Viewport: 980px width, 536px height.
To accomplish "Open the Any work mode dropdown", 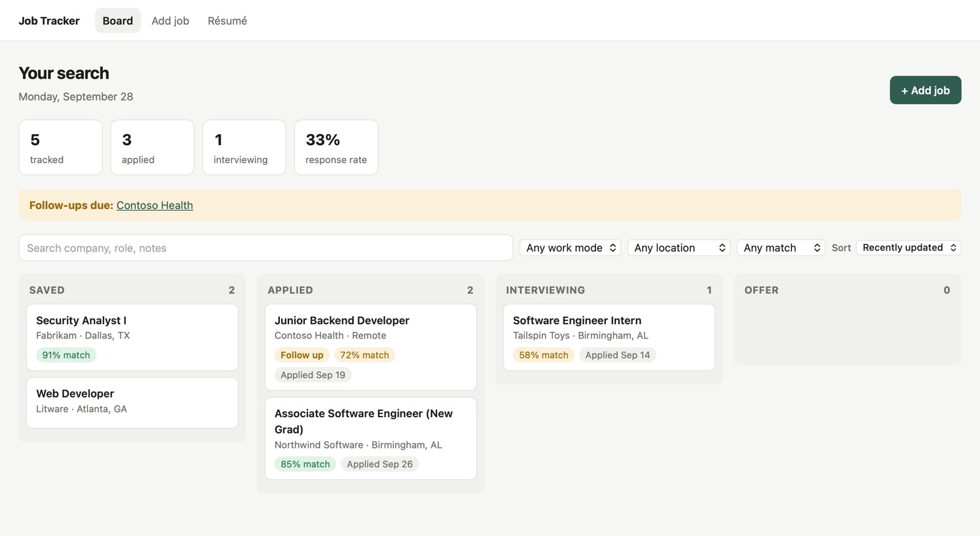I will (x=570, y=247).
